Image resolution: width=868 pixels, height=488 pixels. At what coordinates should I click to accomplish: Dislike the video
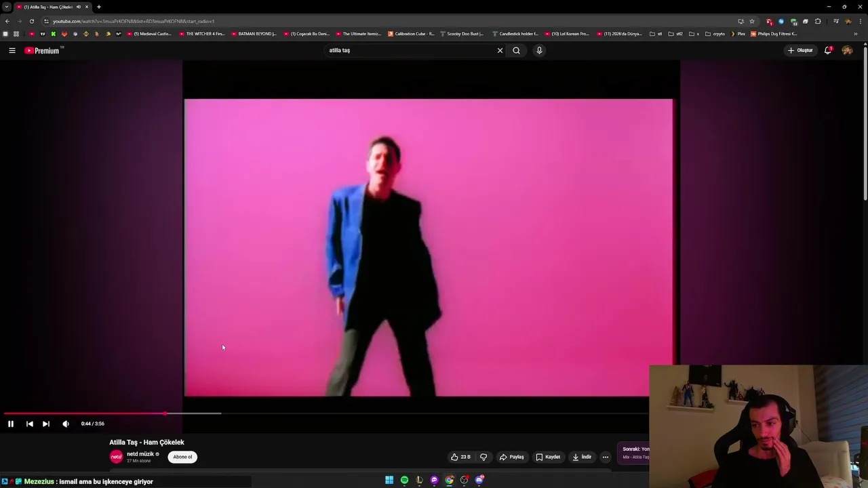[x=484, y=457]
